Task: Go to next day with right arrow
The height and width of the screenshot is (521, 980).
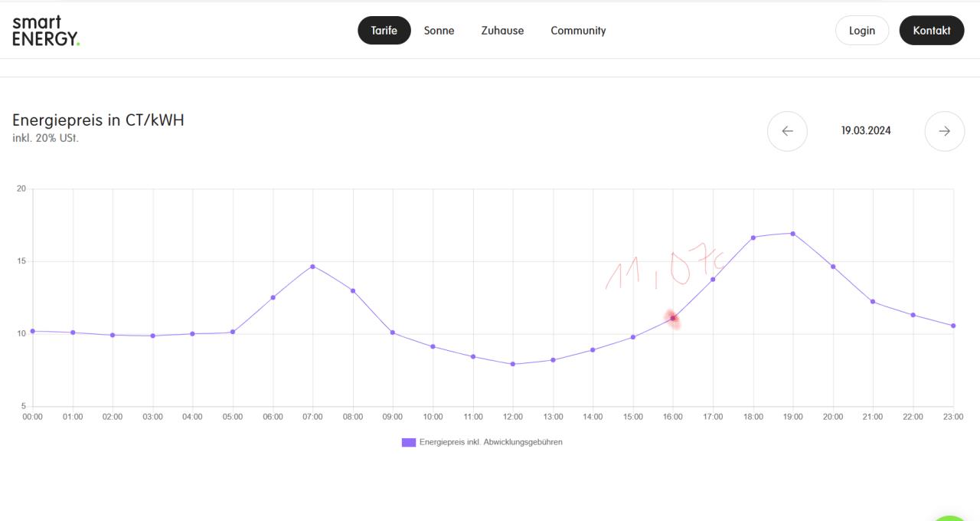Action: [x=945, y=131]
